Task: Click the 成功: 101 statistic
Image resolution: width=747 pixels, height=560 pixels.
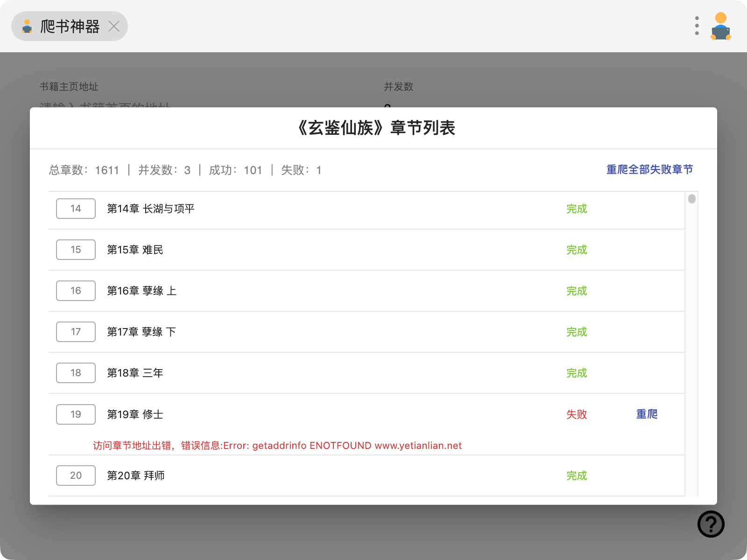Action: (235, 170)
